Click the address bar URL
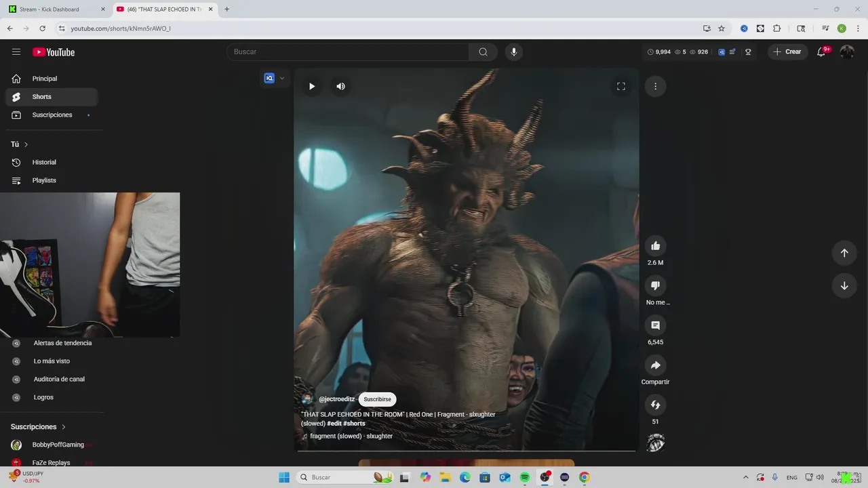This screenshot has height=488, width=868. pos(121,28)
